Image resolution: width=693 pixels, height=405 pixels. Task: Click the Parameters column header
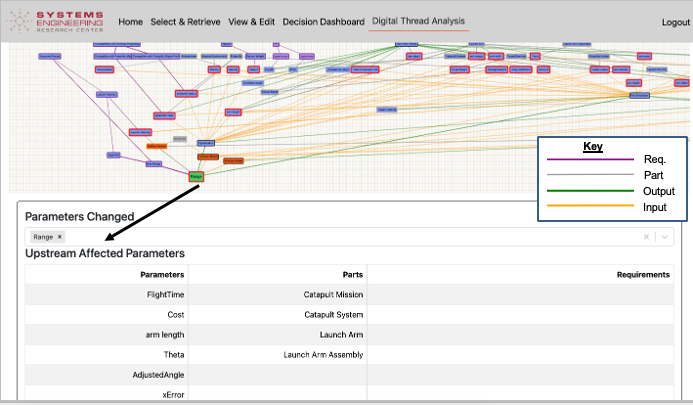(x=162, y=274)
